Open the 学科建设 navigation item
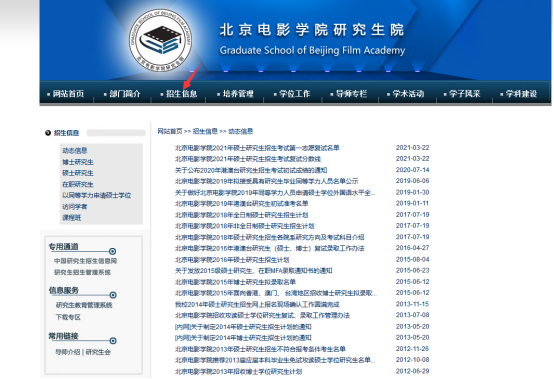The width and height of the screenshot is (554, 379). coord(521,94)
